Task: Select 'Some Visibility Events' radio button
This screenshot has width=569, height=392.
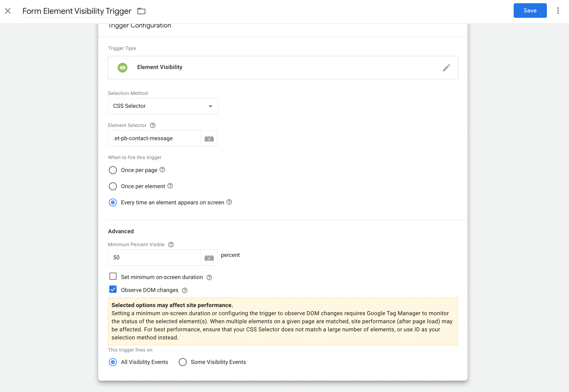Action: pos(182,362)
